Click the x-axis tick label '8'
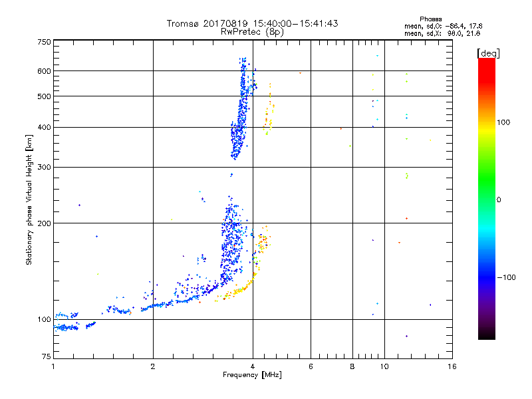This screenshot has height=399, width=532. coord(352,366)
